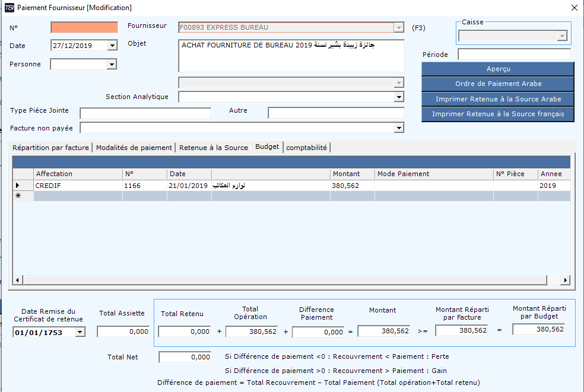Click the 2019 Annee cell
Image resolution: width=584 pixels, height=392 pixels.
554,186
